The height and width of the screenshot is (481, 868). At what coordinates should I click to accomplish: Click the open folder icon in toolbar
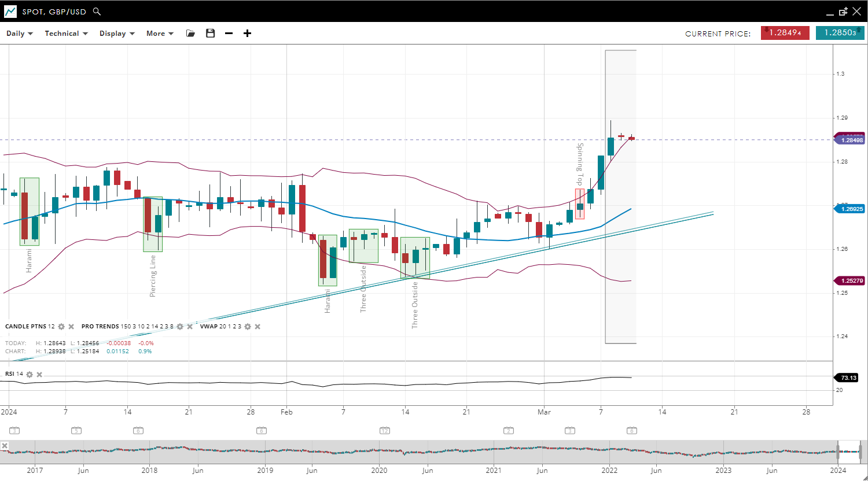click(190, 34)
